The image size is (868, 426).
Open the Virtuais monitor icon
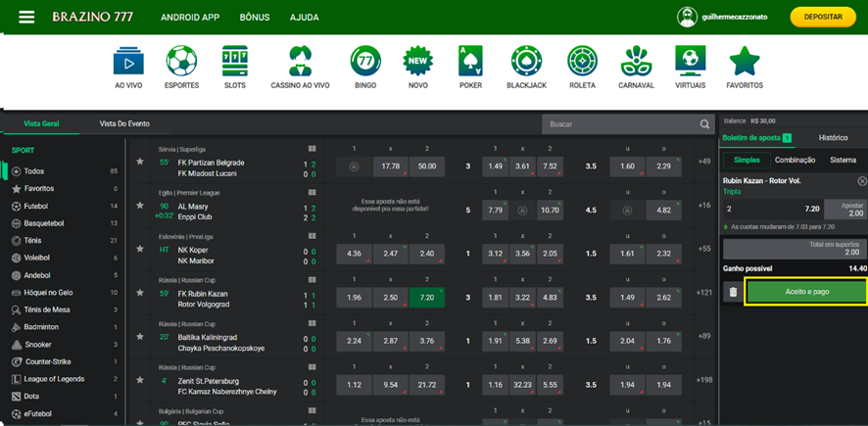tap(691, 61)
